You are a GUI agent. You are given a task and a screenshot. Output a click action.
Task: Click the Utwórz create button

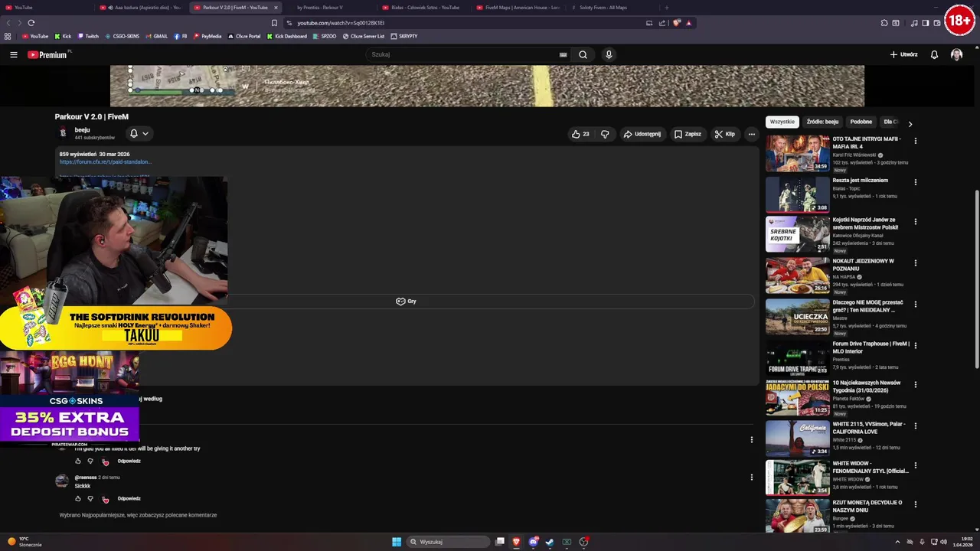coord(903,54)
